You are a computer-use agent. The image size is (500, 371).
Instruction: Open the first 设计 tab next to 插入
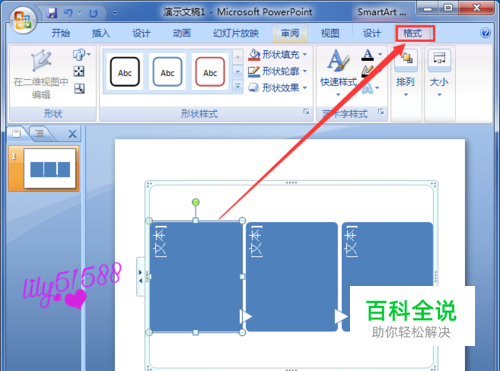(141, 33)
